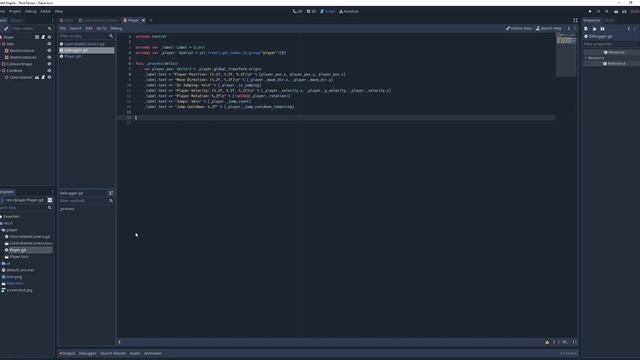
Task: Stop the running scene
Action: pos(607,11)
